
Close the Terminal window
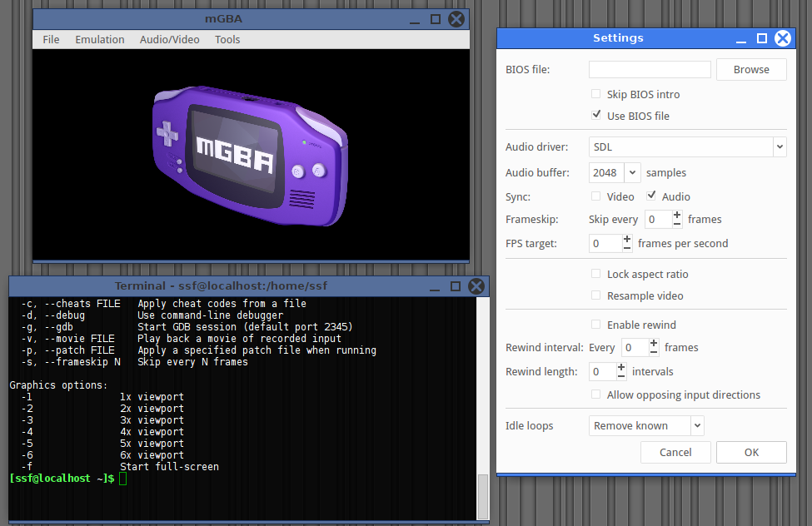click(476, 286)
